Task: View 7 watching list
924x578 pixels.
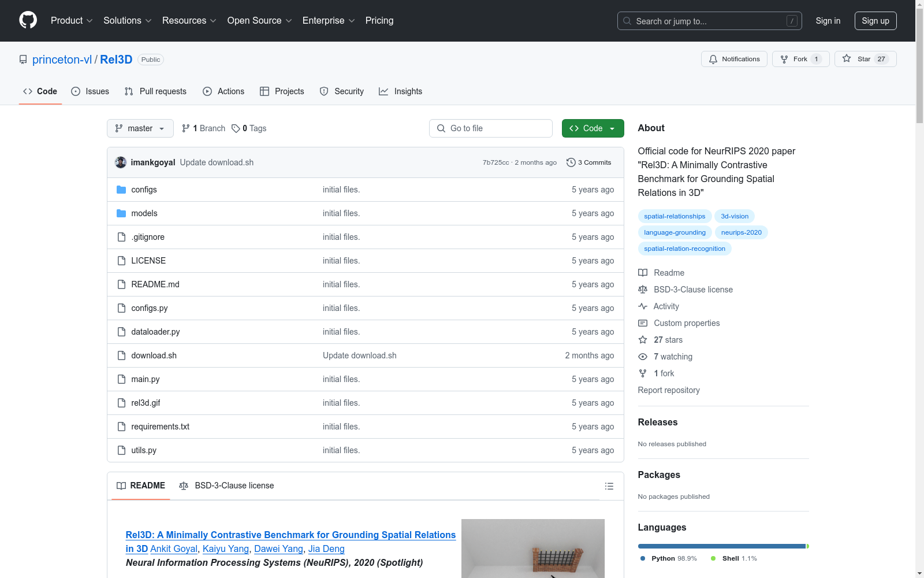Action: tap(665, 357)
